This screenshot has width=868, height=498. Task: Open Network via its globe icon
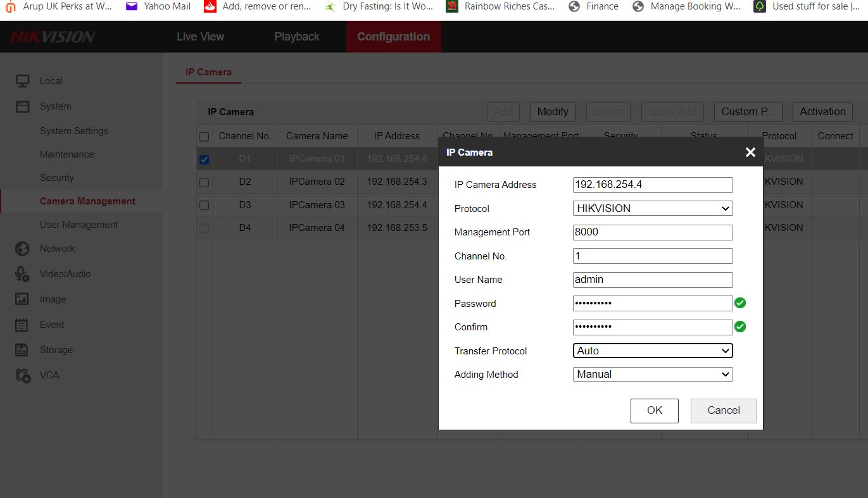23,249
